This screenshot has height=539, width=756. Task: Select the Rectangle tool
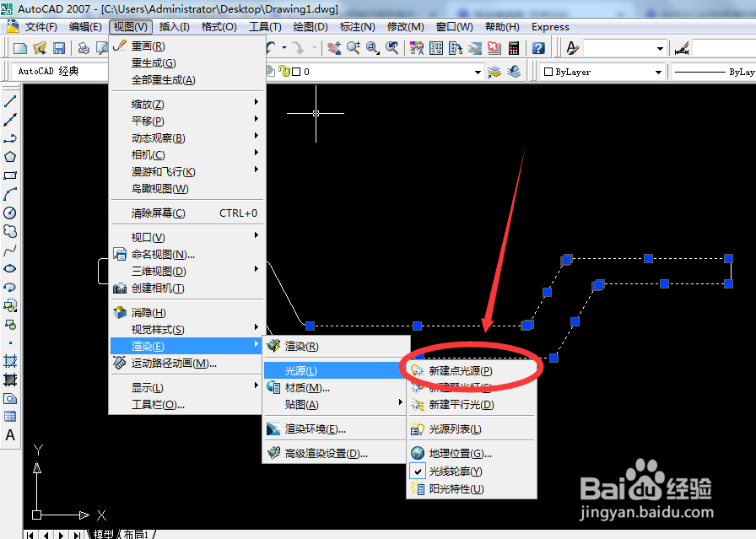pos(10,175)
